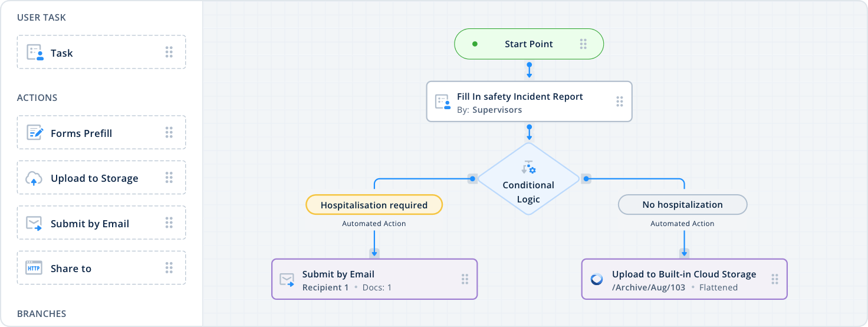Click the drag handle beside Forms Prefill
This screenshot has height=327, width=868.
coord(169,133)
